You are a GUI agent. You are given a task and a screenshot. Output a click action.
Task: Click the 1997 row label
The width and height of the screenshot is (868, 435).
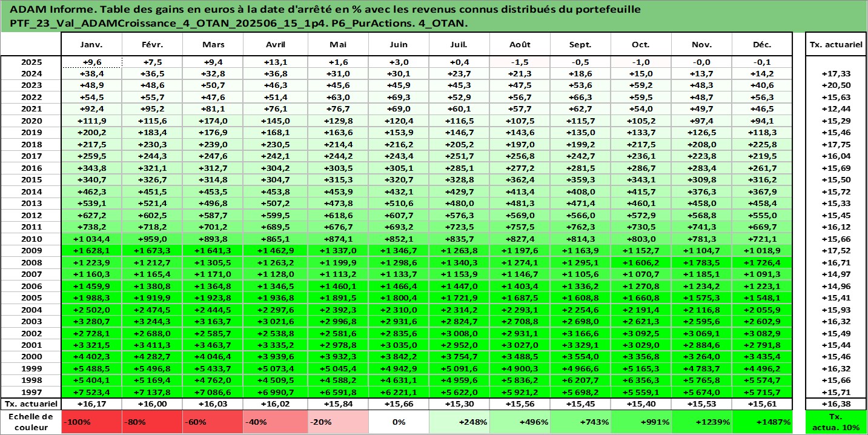[31, 393]
